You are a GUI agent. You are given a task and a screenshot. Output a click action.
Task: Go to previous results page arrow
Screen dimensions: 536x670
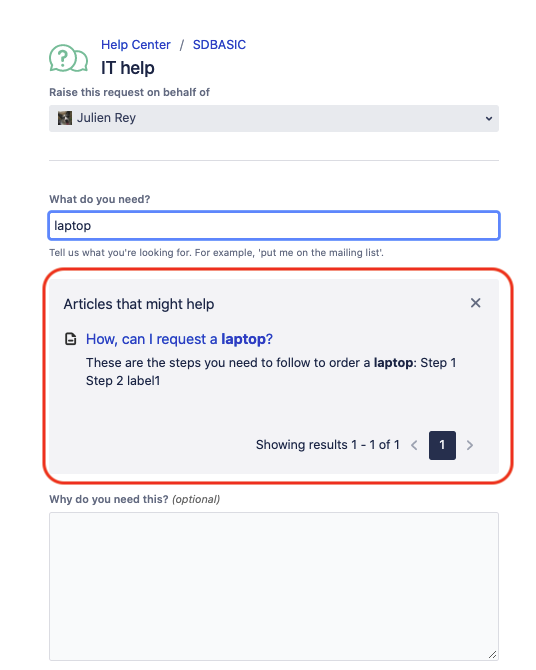[x=414, y=445]
